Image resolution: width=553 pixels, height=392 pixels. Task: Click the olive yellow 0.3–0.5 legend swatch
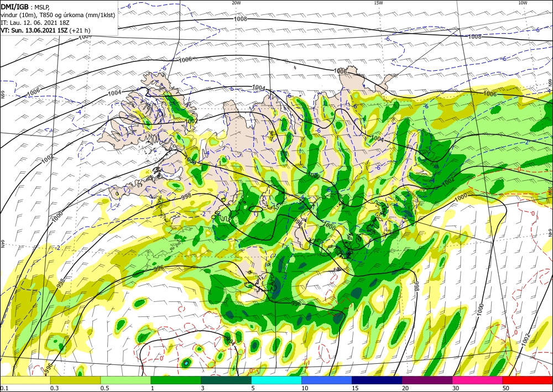(x=75, y=380)
